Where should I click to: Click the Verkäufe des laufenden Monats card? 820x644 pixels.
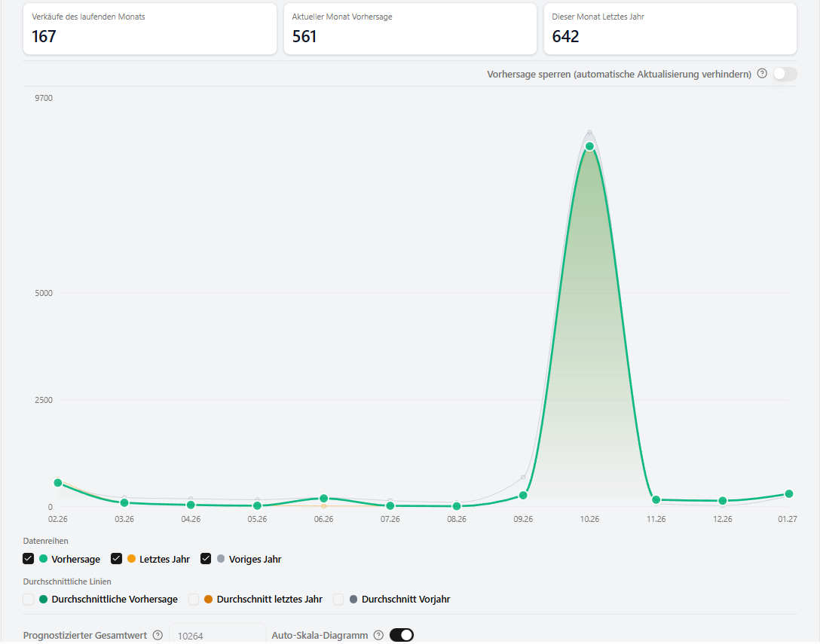149,28
